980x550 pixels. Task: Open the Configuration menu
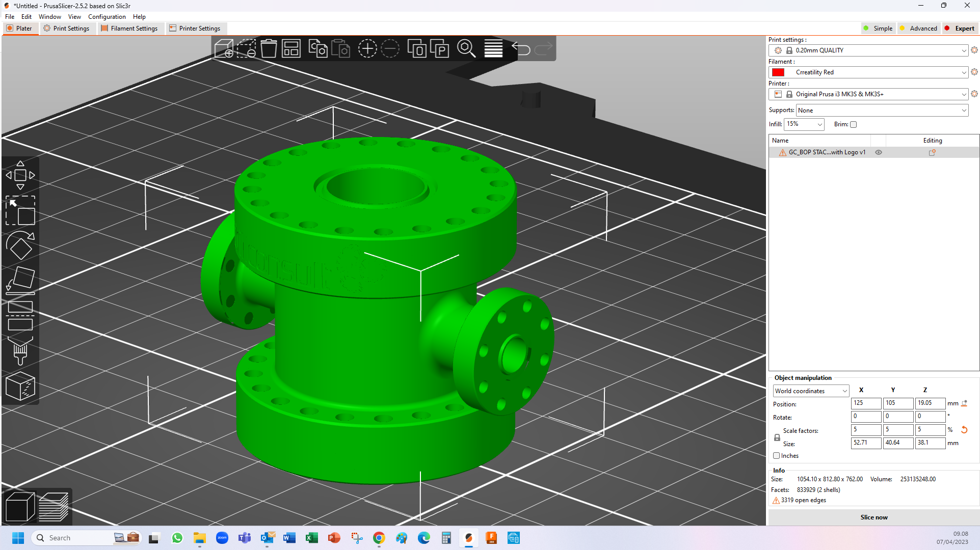point(107,16)
